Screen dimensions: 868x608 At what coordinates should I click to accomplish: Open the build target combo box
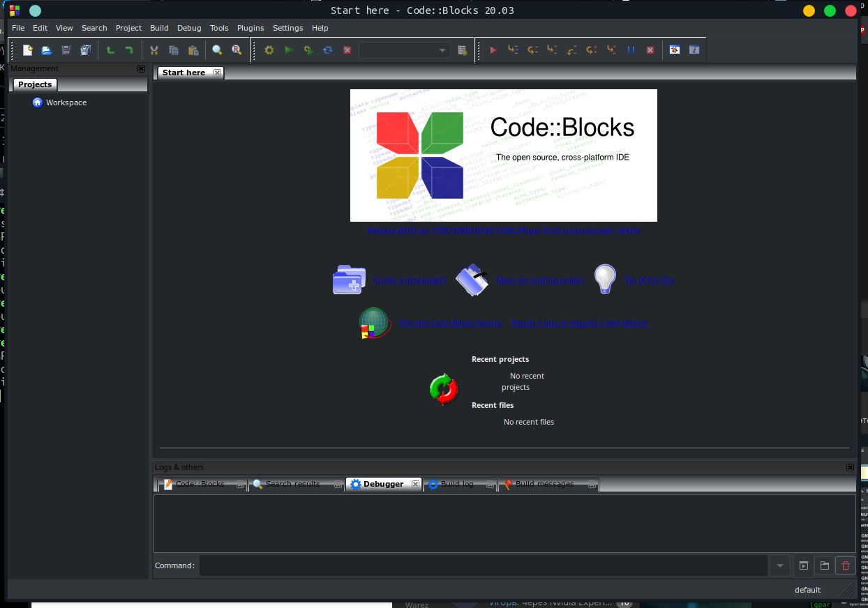(405, 50)
